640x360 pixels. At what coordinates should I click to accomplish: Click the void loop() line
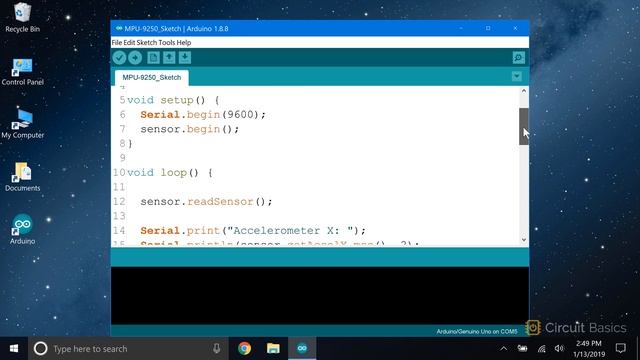[x=170, y=173]
